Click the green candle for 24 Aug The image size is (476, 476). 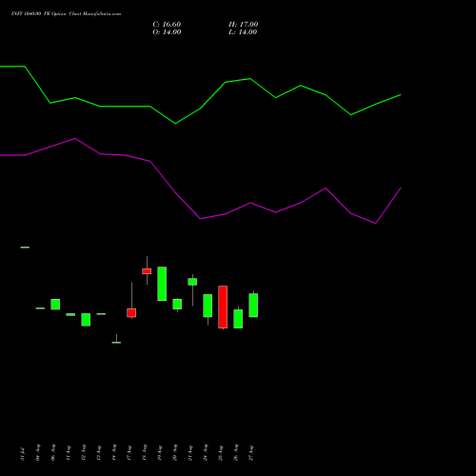tap(208, 306)
